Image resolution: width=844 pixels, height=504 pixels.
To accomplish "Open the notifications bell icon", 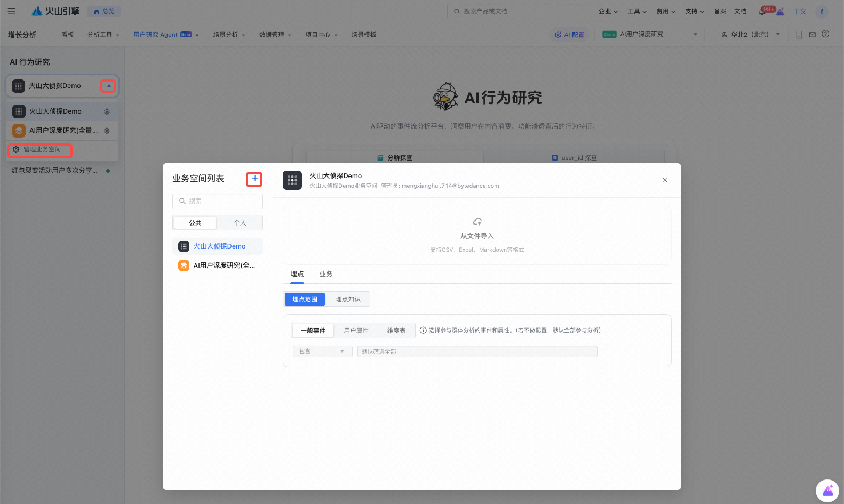I will click(762, 12).
